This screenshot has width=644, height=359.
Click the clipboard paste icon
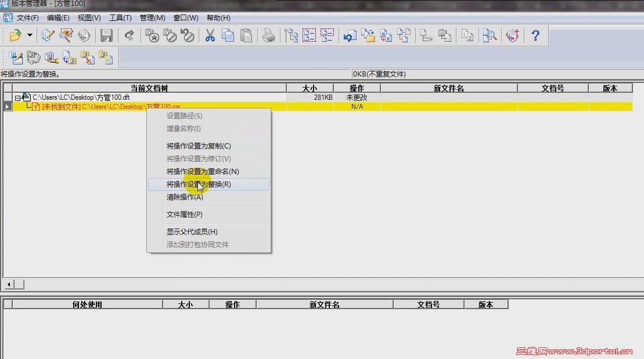pyautogui.click(x=246, y=35)
